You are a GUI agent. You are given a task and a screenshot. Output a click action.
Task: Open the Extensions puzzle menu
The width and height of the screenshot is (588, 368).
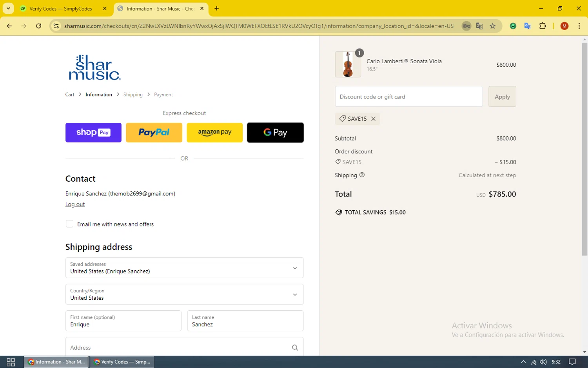coord(543,26)
